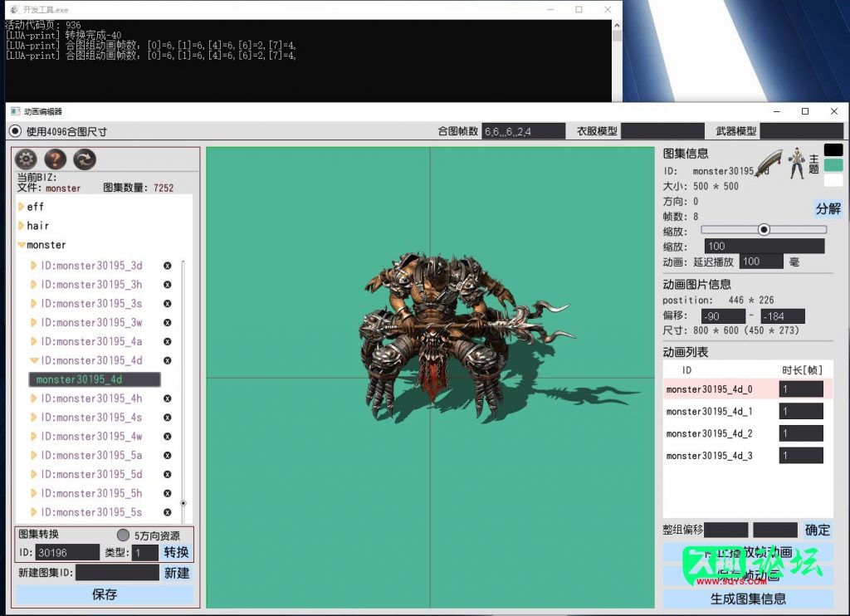Viewport: 850px width, 616px height.
Task: Expand ID:monster30195_4h tree node
Action: click(33, 398)
